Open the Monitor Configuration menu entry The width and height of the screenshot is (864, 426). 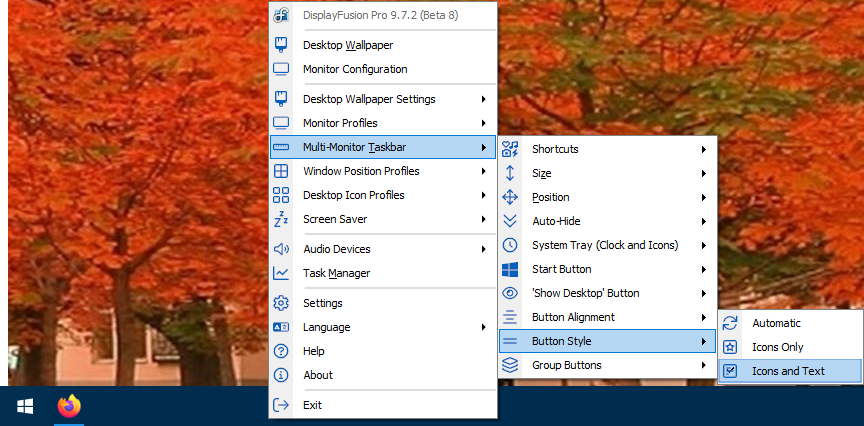click(x=355, y=69)
